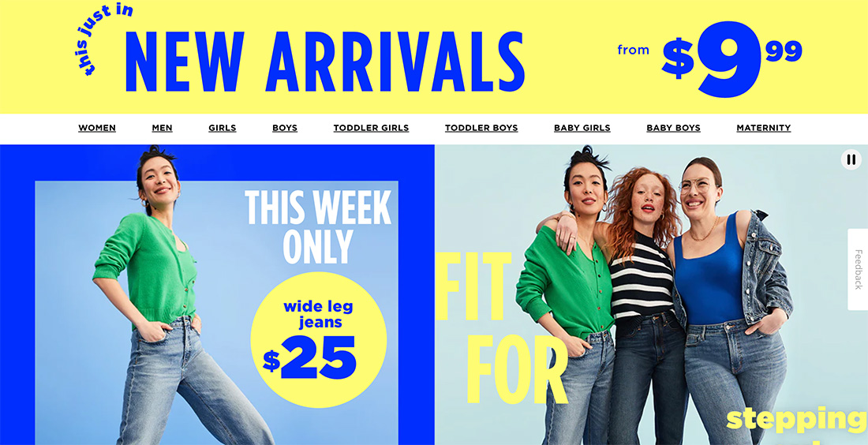Open the BABY BOYS category
The height and width of the screenshot is (445, 868).
673,128
